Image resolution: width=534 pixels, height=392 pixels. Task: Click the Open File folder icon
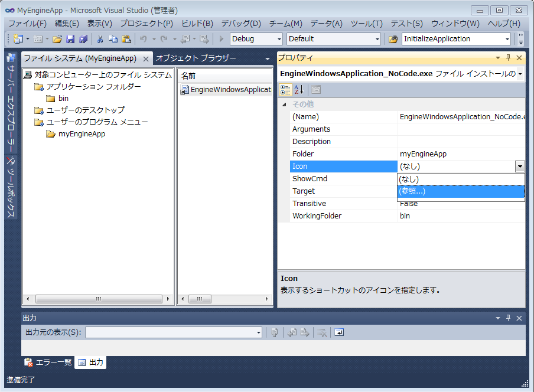point(57,39)
